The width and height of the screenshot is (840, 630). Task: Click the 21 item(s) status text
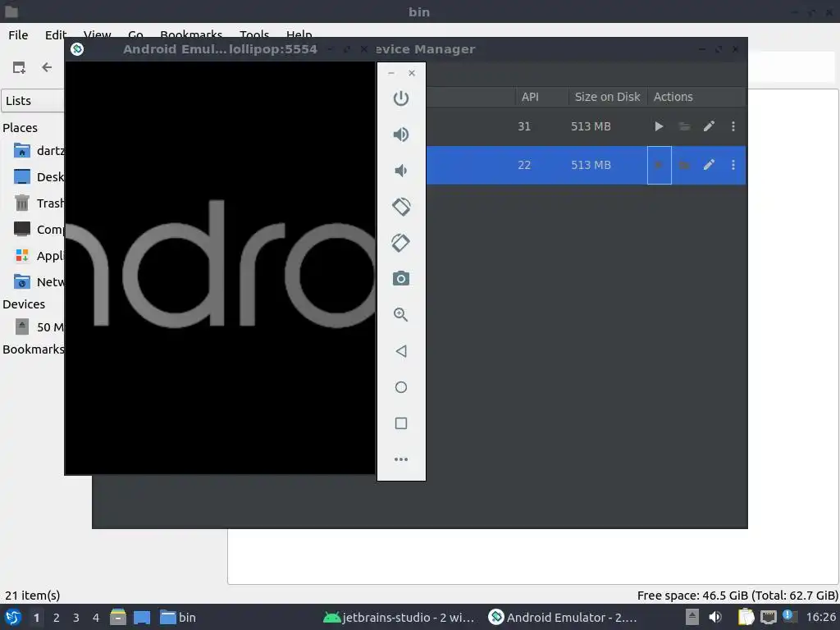33,596
